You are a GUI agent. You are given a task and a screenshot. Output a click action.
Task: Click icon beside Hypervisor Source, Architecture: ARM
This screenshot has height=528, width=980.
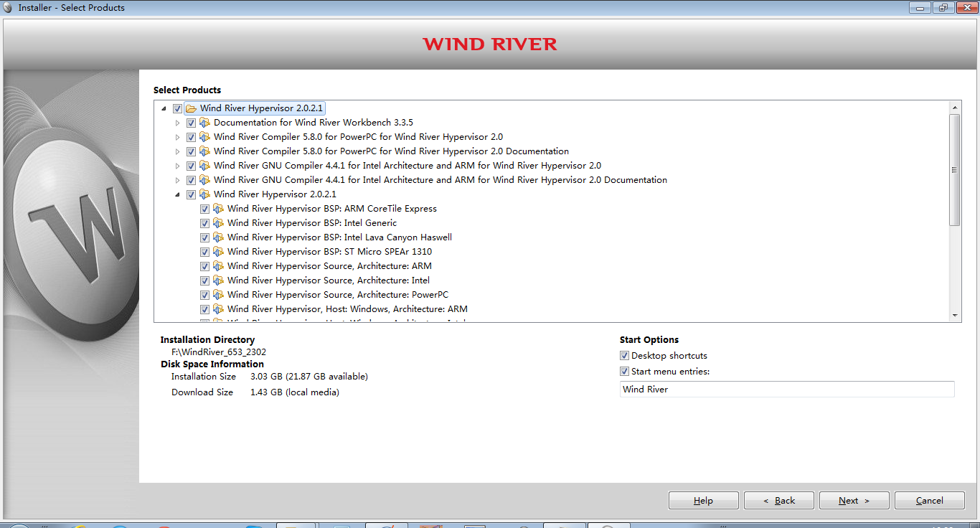(x=218, y=266)
